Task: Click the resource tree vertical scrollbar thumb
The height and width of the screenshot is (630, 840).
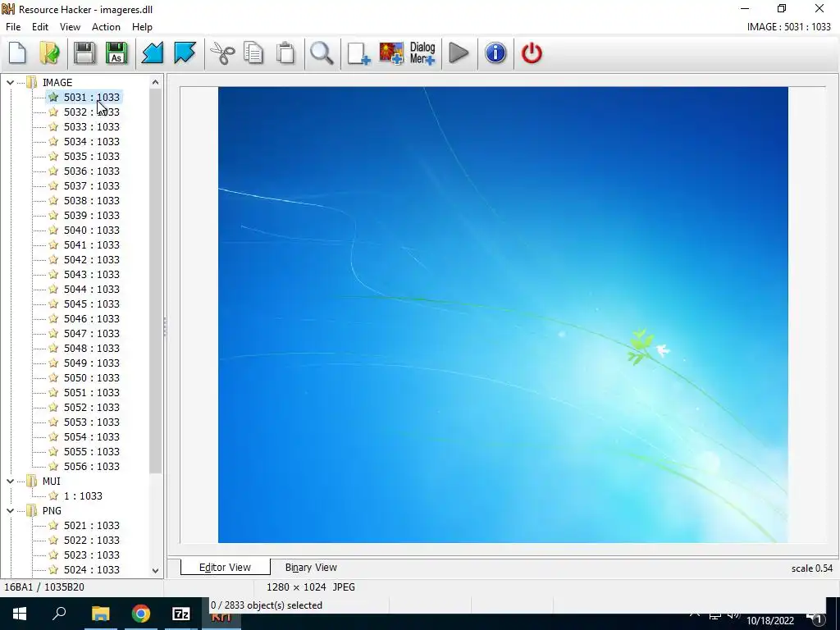Action: pyautogui.click(x=155, y=281)
